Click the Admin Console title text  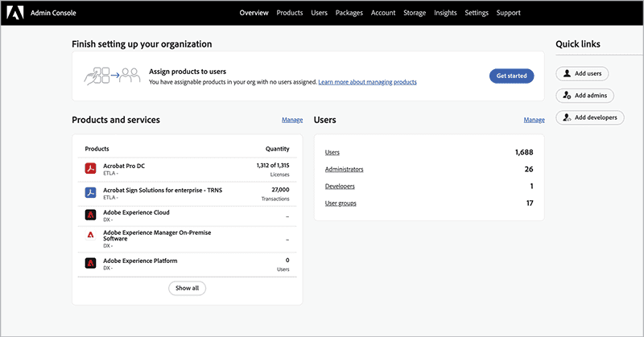[53, 13]
